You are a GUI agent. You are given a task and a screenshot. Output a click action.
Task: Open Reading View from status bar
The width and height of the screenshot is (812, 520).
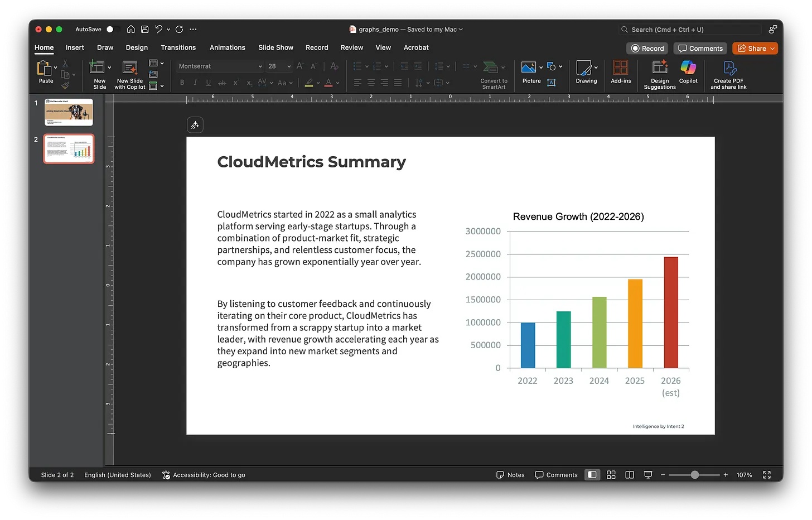coord(630,475)
